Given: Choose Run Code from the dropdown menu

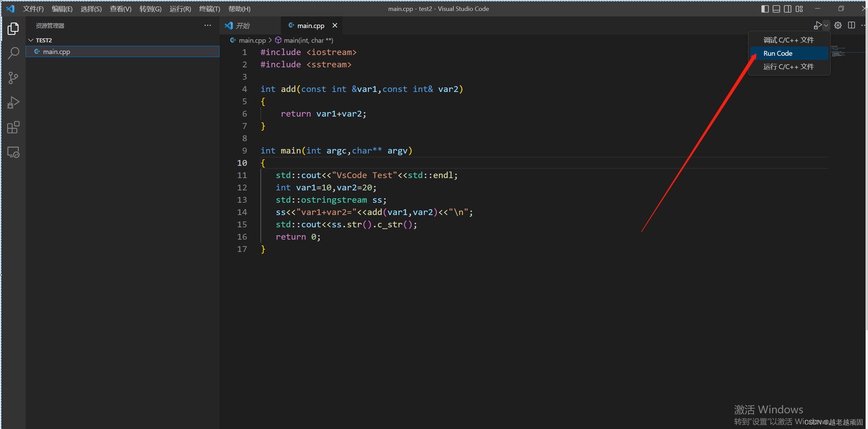Looking at the screenshot, I should tap(789, 53).
